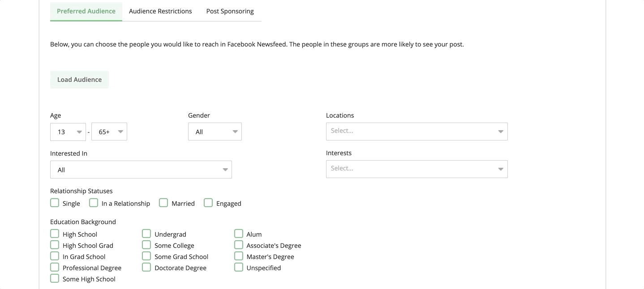Expand the Interested In dropdown
Viewport: 644px width, 289px height.
[141, 170]
